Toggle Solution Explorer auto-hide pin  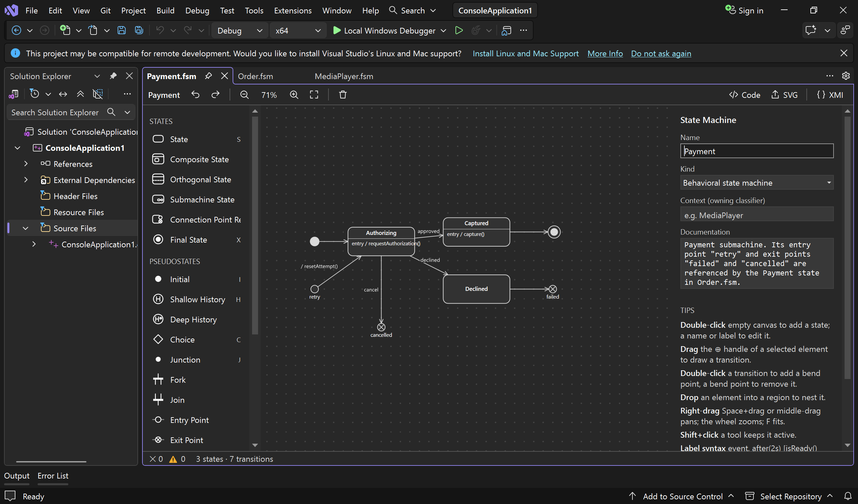pos(113,76)
